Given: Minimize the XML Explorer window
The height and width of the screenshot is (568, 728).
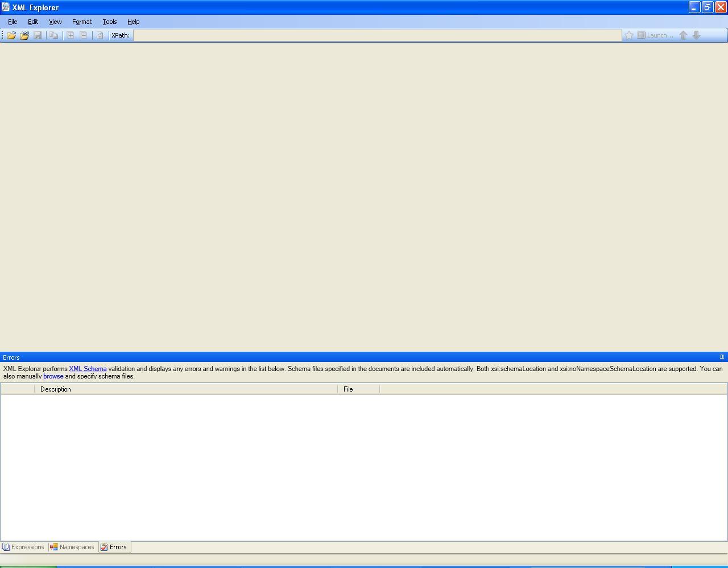Looking at the screenshot, I should [694, 7].
